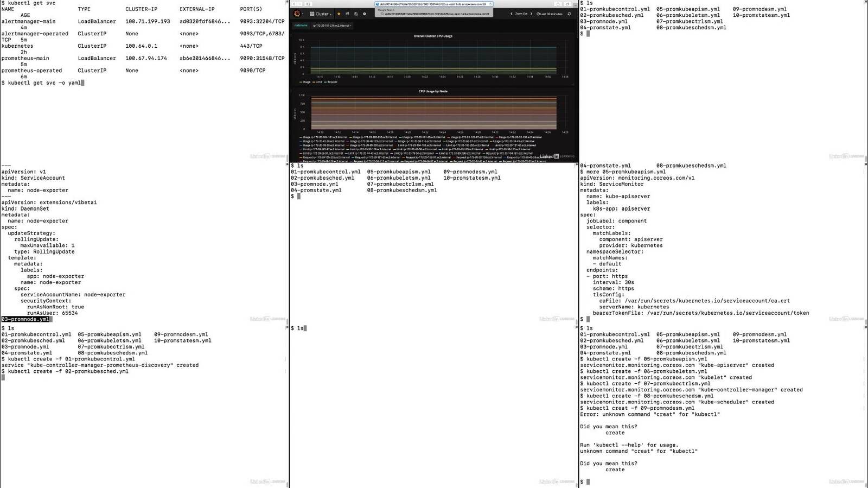
Task: Click 'kind: DaemonSet' in the YAML pane
Action: tap(25, 208)
